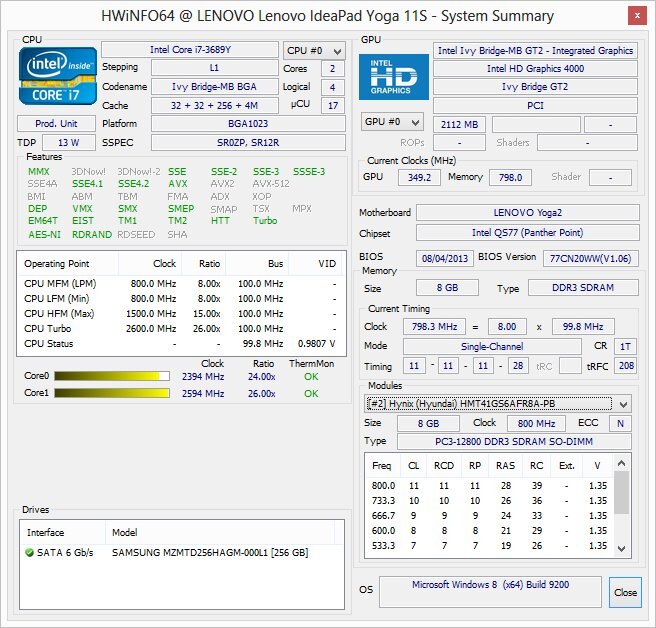This screenshot has width=656, height=628.
Task: Open the GPU #0 selector dropdown
Action: (392, 122)
